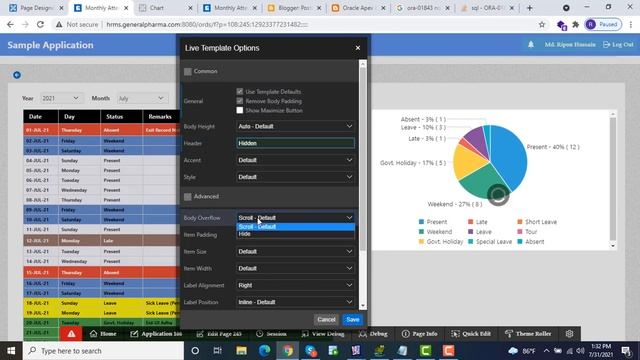Open developer toolbar settings gear

569,334
